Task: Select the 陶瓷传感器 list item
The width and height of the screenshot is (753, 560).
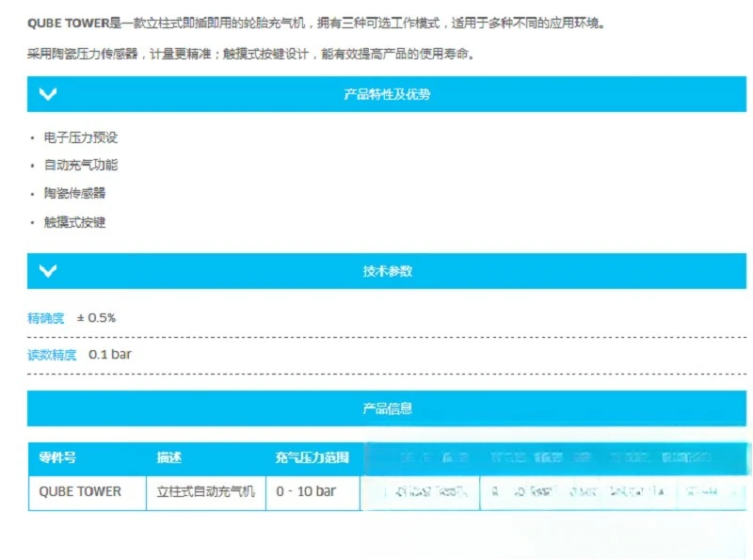Action: pyautogui.click(x=74, y=193)
